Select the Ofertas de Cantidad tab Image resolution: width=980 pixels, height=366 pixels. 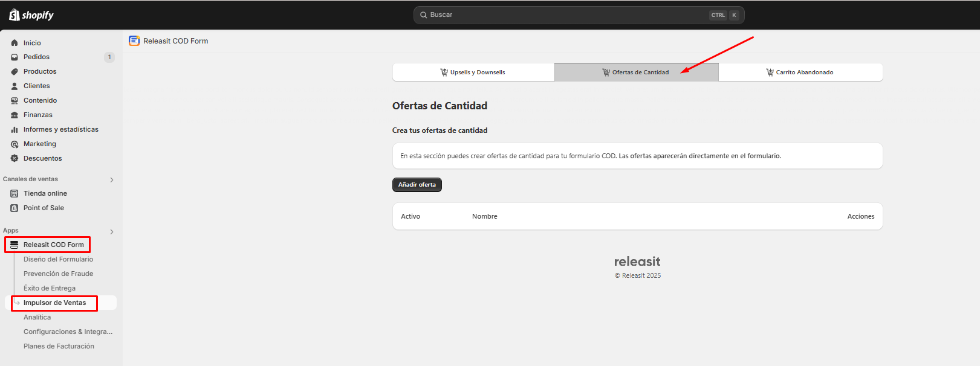point(637,72)
